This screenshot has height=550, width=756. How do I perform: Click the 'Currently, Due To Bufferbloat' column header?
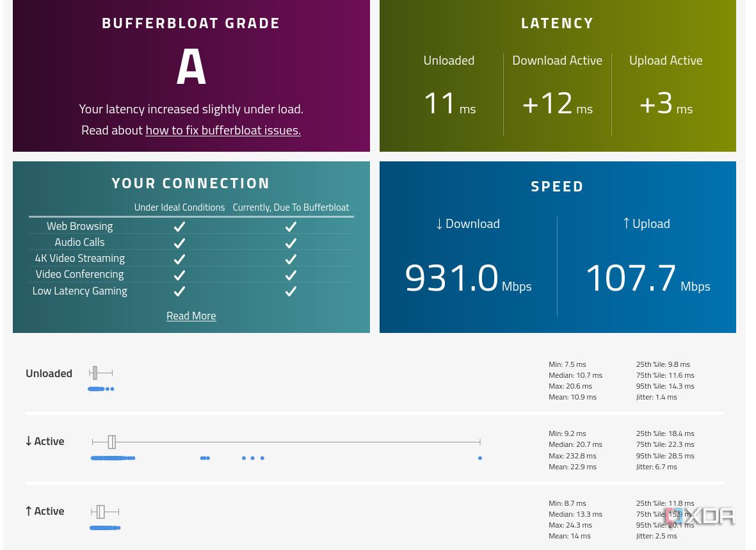pos(291,207)
